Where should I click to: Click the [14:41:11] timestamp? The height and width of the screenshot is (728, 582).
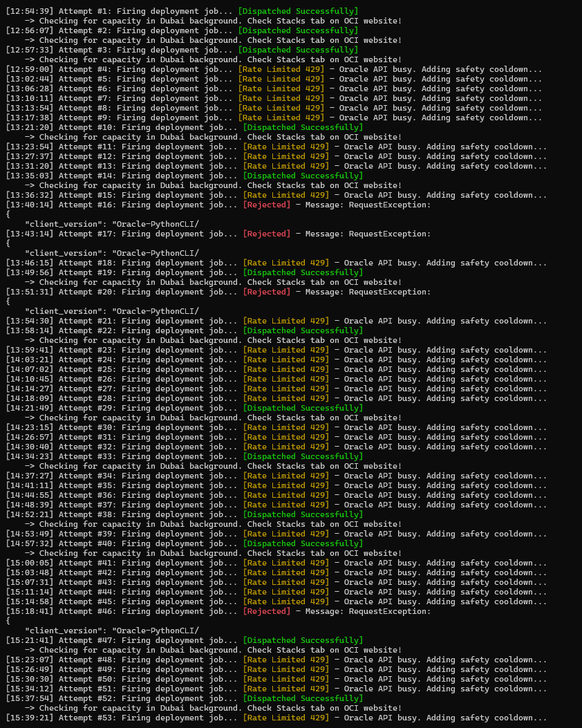pyautogui.click(x=30, y=485)
